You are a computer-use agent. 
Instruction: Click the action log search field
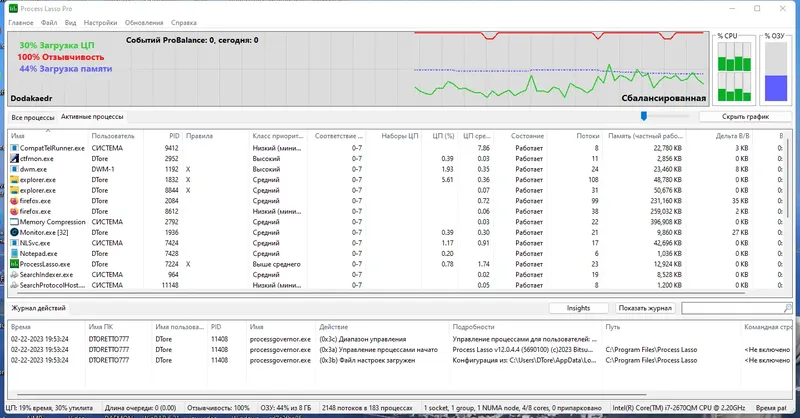(x=733, y=308)
